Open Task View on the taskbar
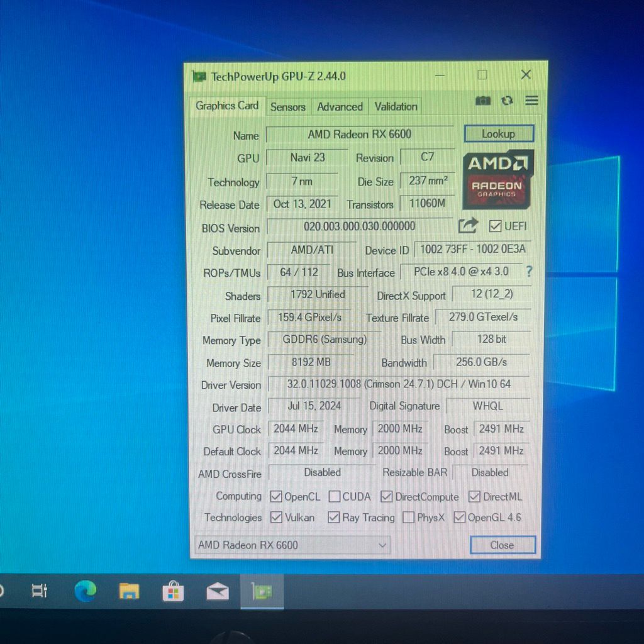This screenshot has height=644, width=644. pos(40,591)
